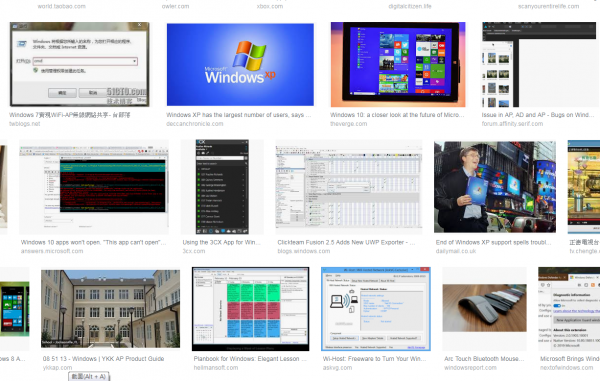Follow the 'Windows XP has the largest number of users' caption

click(238, 115)
